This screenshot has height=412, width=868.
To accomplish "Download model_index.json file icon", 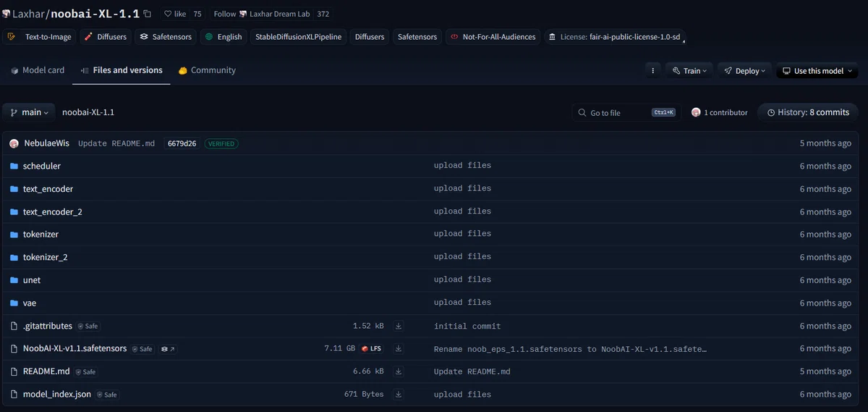I will pyautogui.click(x=399, y=395).
